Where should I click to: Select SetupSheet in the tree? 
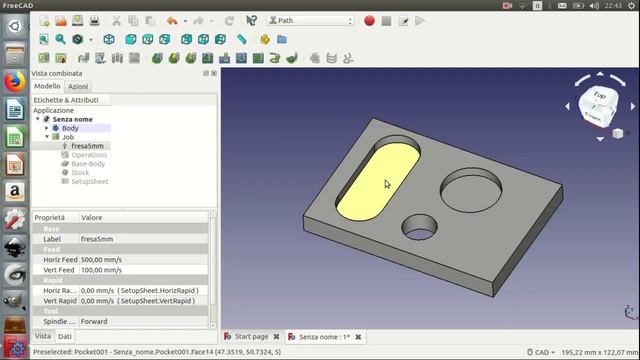tap(89, 182)
